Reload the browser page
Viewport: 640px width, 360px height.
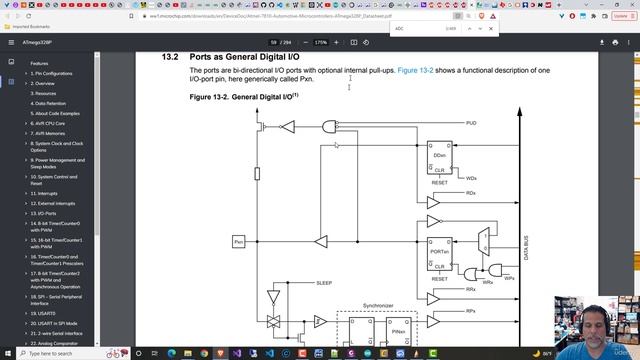pos(29,16)
